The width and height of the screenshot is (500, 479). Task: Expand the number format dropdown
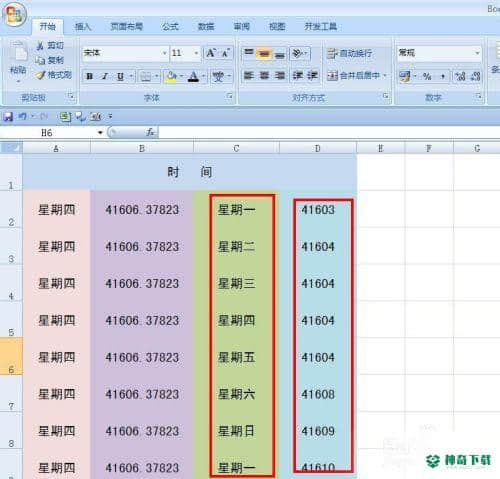point(477,53)
